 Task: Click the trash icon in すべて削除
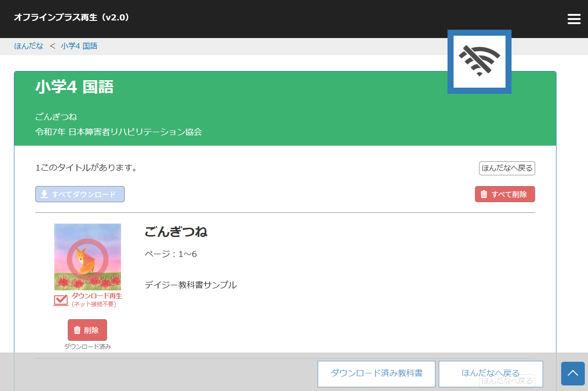coord(484,194)
